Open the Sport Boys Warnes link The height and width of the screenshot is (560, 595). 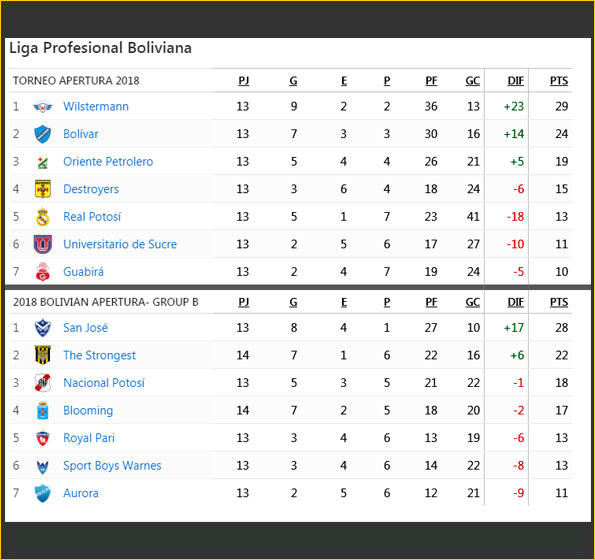point(112,466)
